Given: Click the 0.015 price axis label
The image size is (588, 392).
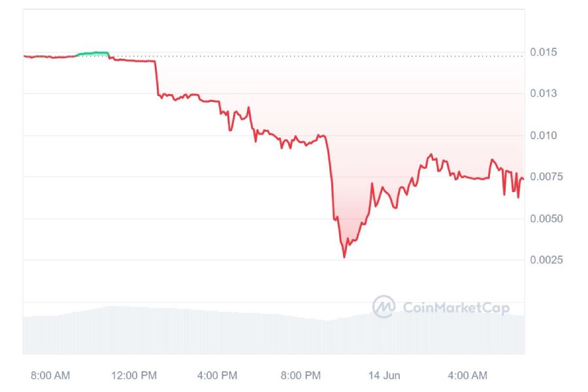Looking at the screenshot, I should tap(543, 52).
